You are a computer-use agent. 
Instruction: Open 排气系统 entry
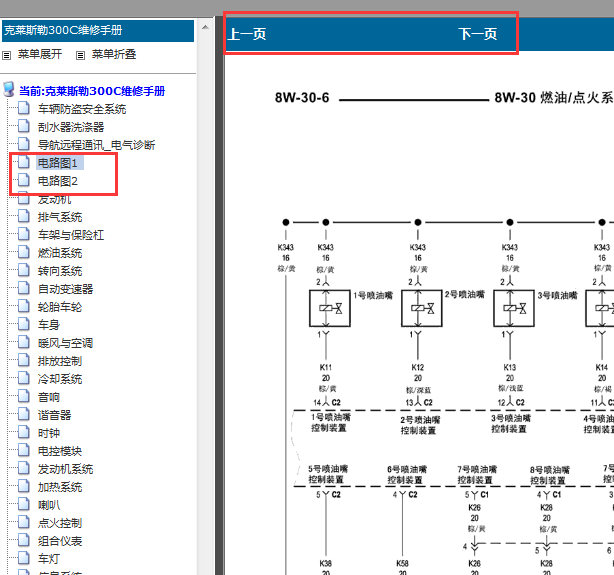(x=60, y=217)
